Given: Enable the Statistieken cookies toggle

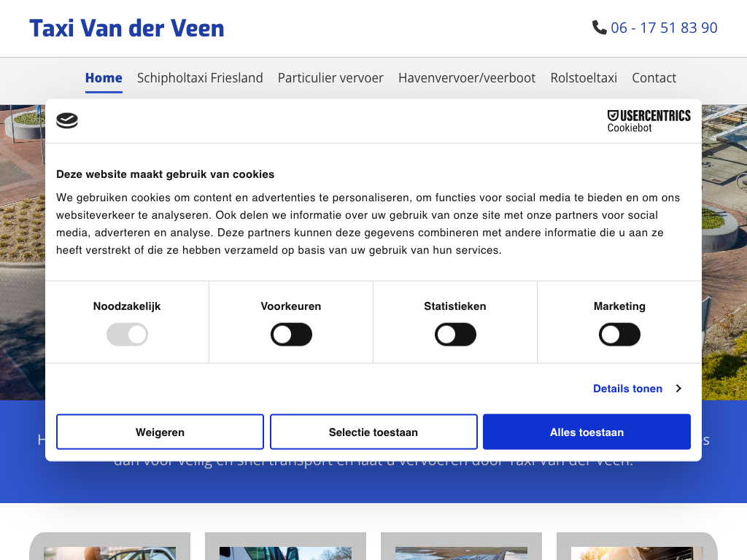Looking at the screenshot, I should click(x=455, y=335).
